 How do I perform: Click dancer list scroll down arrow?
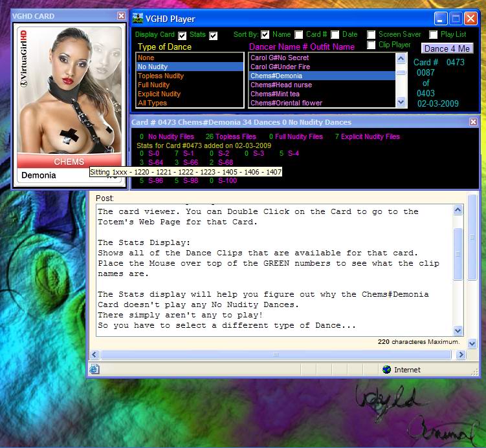pos(401,102)
